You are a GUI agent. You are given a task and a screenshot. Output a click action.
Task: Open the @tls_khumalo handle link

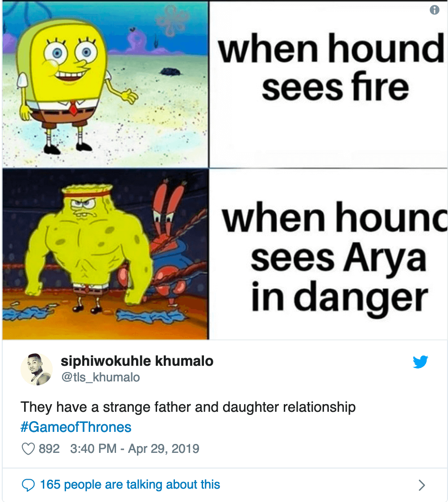coord(100,377)
